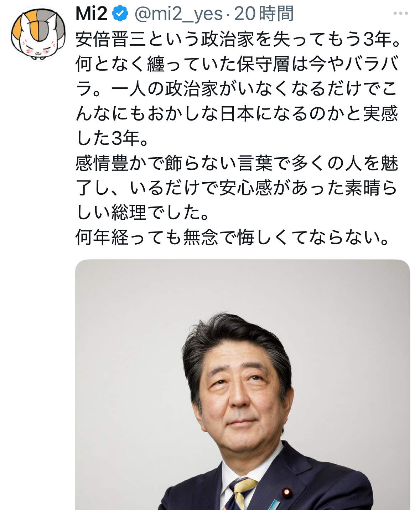Click the final line "何年経っても無念で悔しくてならない。"
The image size is (420, 510).
(232, 237)
